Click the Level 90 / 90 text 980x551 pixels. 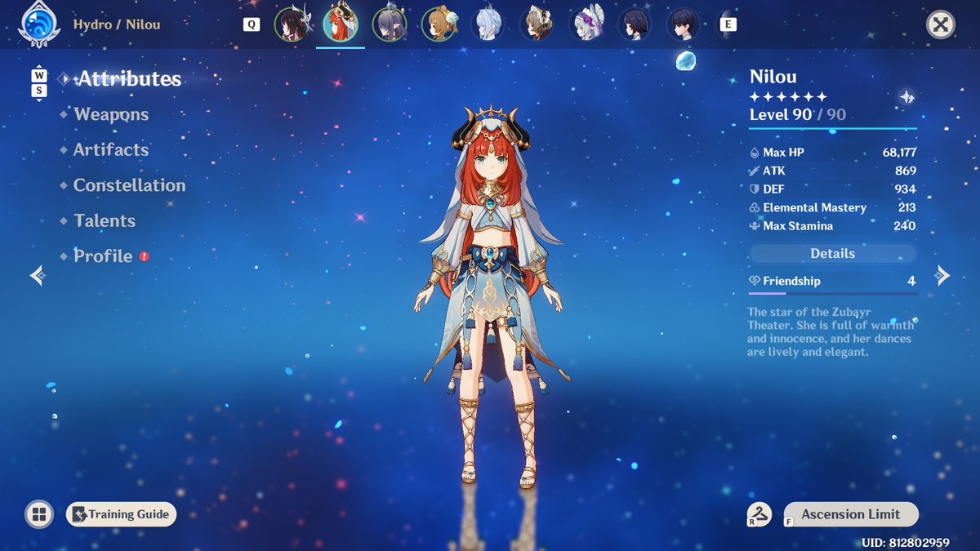pyautogui.click(x=797, y=115)
